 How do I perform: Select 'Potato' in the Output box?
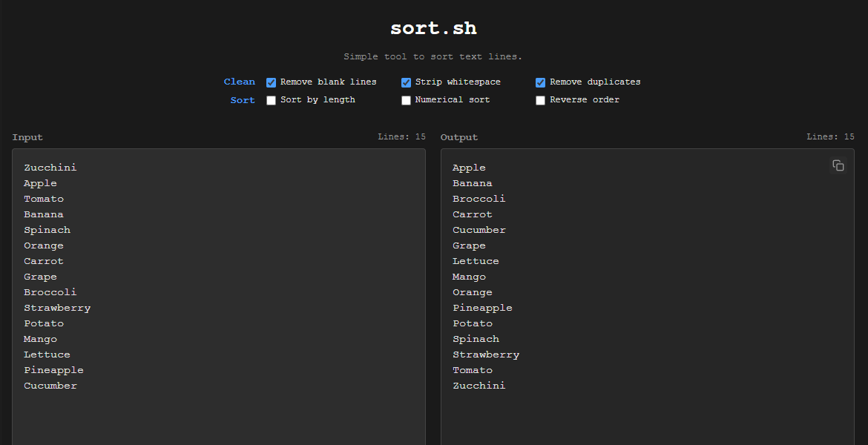coord(472,323)
